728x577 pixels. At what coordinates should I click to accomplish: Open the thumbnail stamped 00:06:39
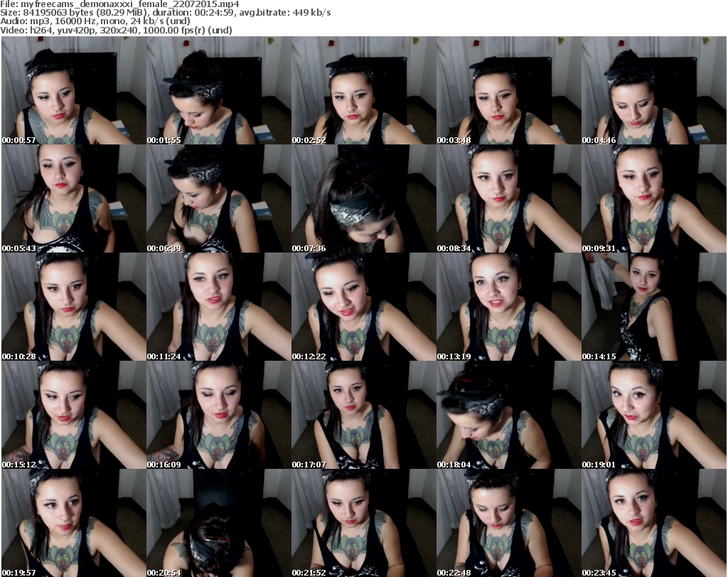[x=219, y=198]
